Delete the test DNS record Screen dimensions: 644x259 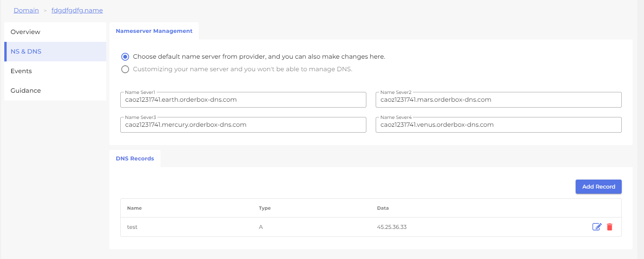(610, 227)
